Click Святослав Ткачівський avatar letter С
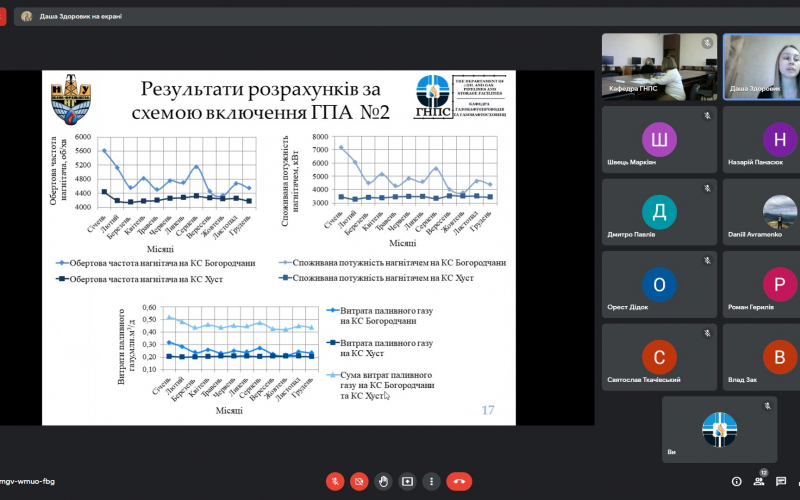 (x=659, y=357)
